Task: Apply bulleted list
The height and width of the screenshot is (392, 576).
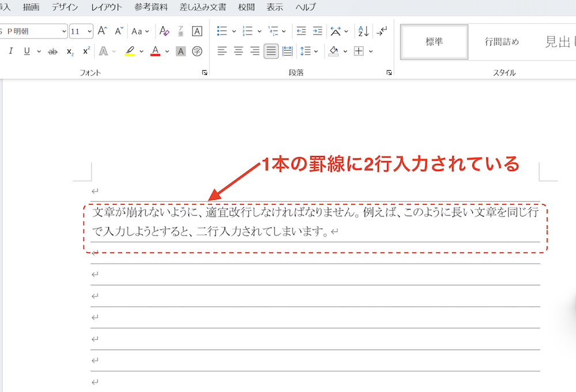Action: click(222, 31)
